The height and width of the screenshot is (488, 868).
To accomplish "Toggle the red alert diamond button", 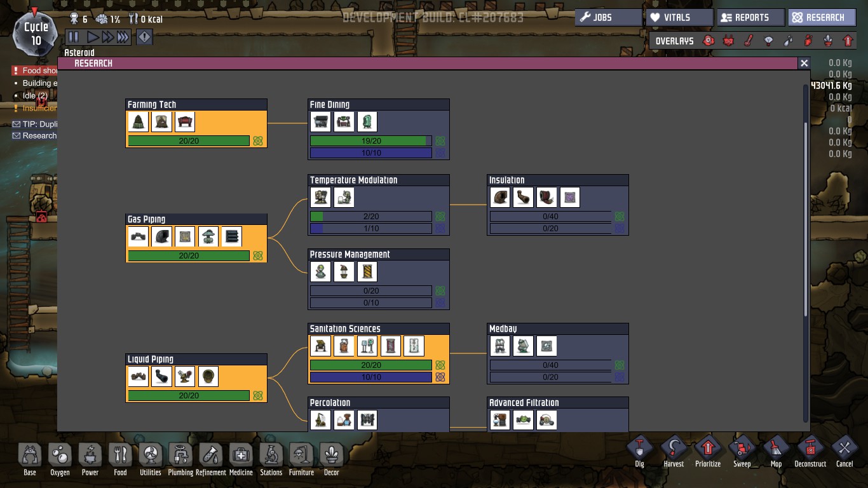I will (x=144, y=37).
